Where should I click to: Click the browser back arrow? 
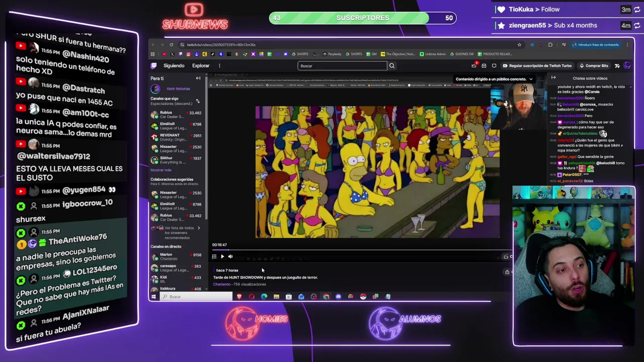153,45
